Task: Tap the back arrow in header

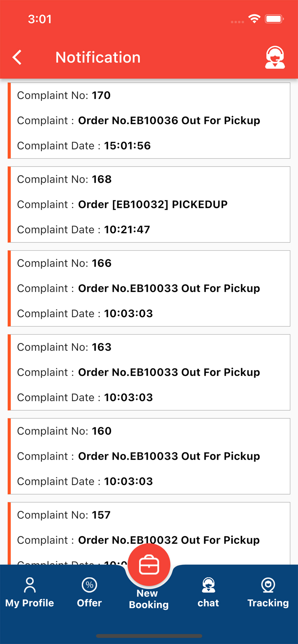Action: [17, 57]
